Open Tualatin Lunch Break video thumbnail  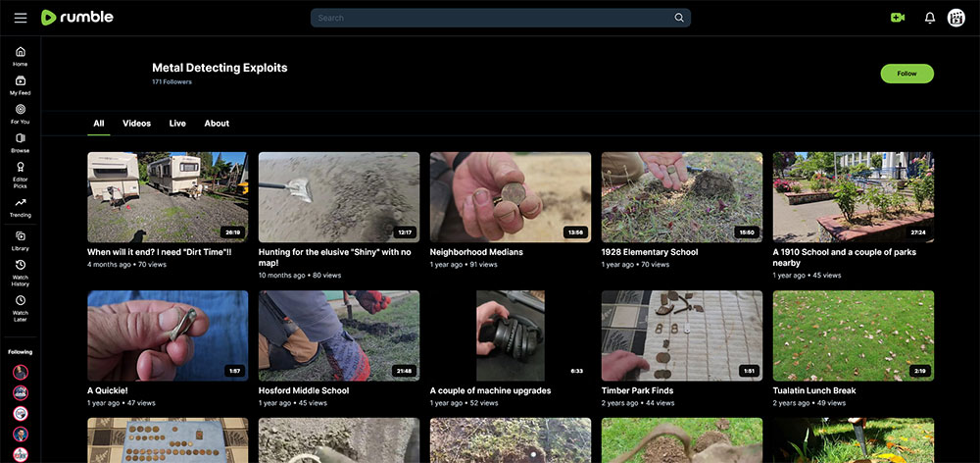[x=854, y=335]
